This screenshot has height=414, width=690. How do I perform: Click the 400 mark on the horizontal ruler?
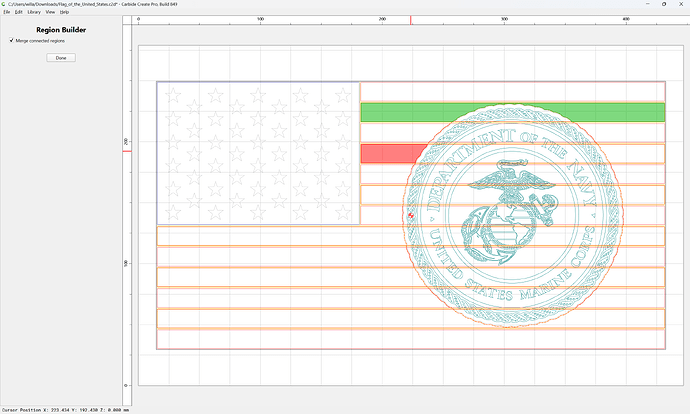click(x=626, y=19)
